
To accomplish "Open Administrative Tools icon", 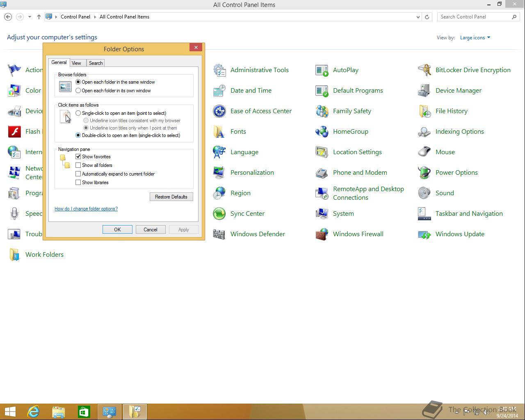I will [x=219, y=70].
